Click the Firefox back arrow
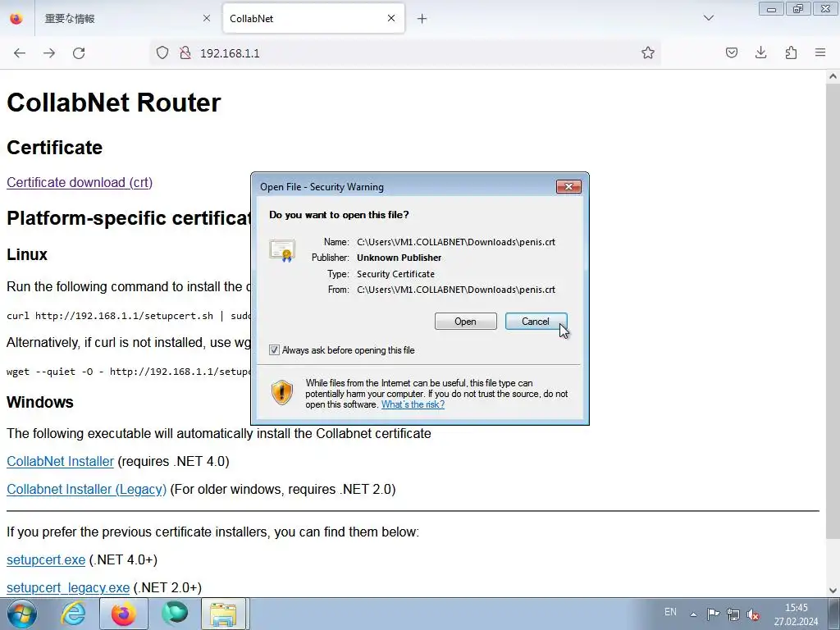This screenshot has width=840, height=630. point(20,53)
